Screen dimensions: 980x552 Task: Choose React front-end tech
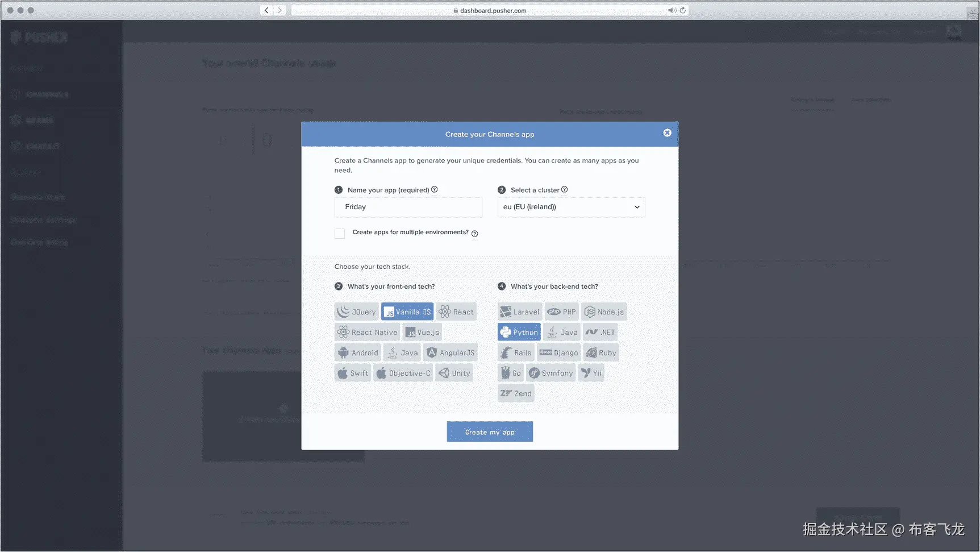456,312
